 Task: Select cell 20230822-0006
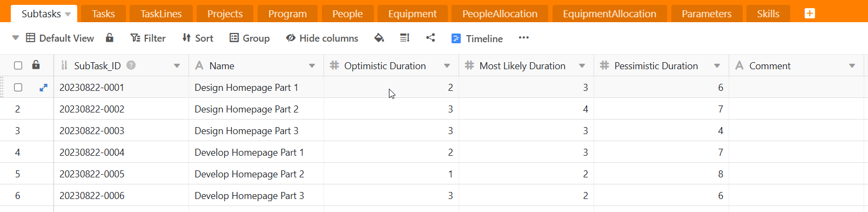coord(121,195)
